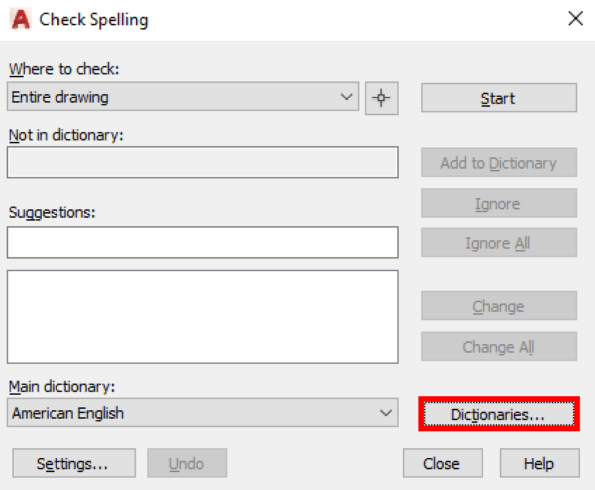
Task: Open the Dictionaries dialog
Action: [x=499, y=414]
